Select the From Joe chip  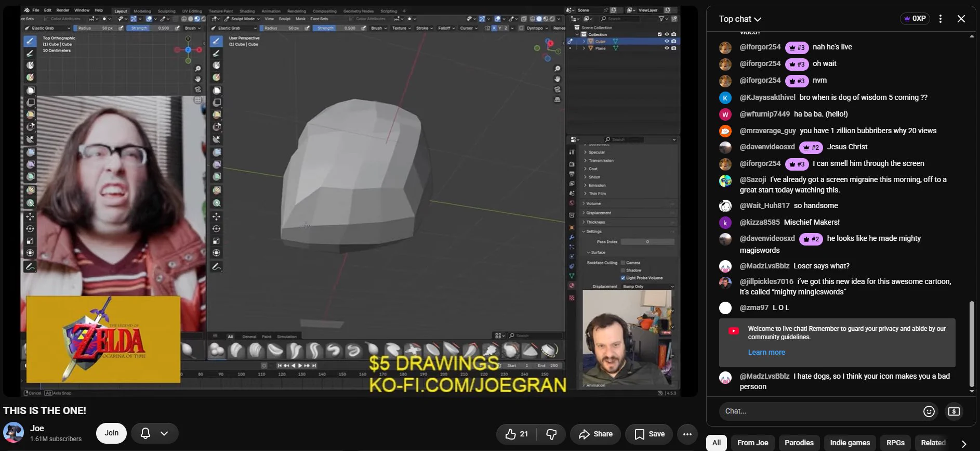click(752, 443)
